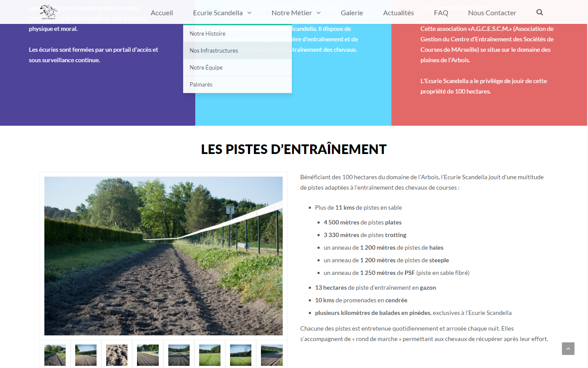The image size is (588, 368).
Task: Click the Ecurie Scandella horse logo
Action: (x=48, y=12)
